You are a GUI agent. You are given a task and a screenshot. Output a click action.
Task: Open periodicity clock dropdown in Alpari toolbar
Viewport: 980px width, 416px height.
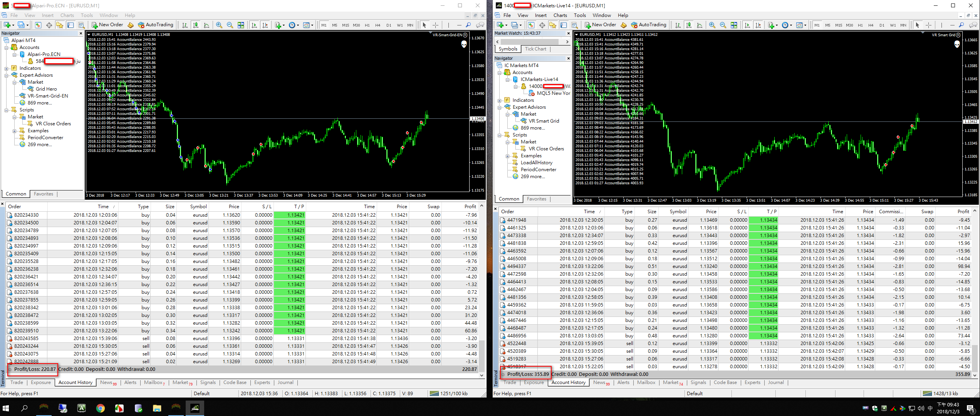pos(293,25)
